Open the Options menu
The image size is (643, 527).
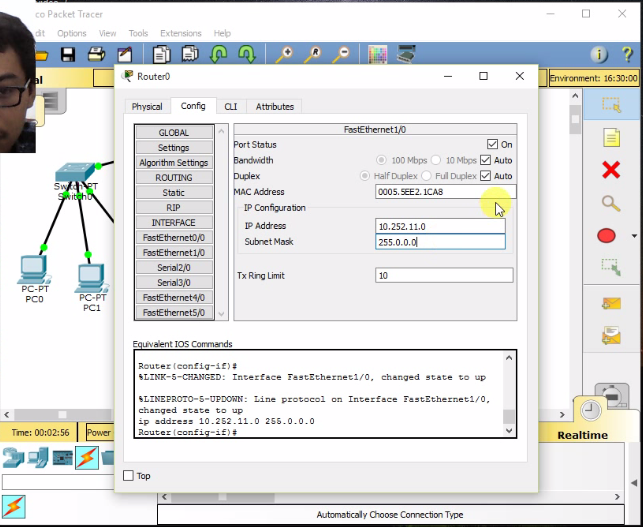pos(72,33)
